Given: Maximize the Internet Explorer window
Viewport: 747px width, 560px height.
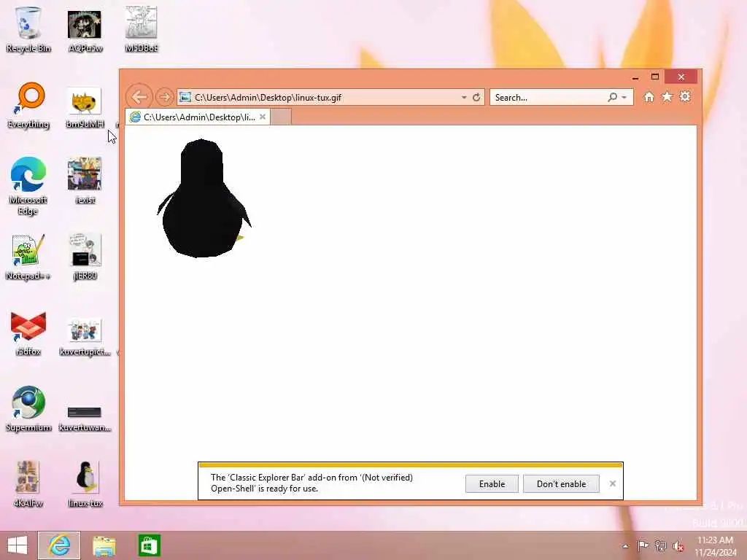Looking at the screenshot, I should (655, 77).
